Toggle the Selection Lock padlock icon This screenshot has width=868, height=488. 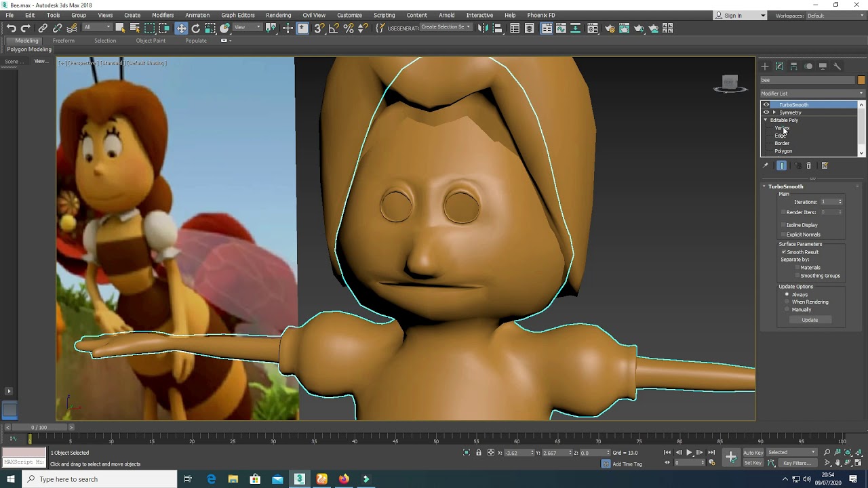point(479,452)
